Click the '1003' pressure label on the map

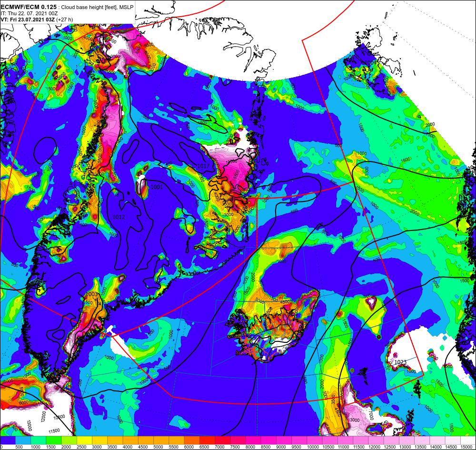tap(92, 294)
